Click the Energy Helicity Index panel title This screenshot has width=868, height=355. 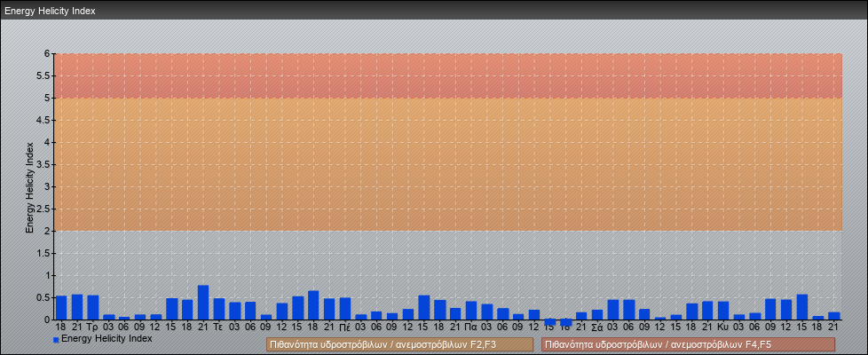coord(50,11)
